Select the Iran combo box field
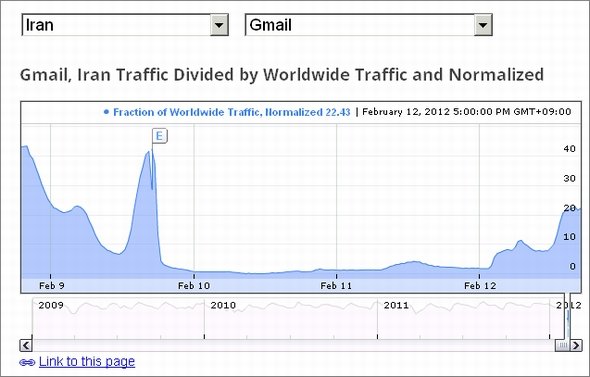Viewport: 590px width, 377px height. click(125, 25)
